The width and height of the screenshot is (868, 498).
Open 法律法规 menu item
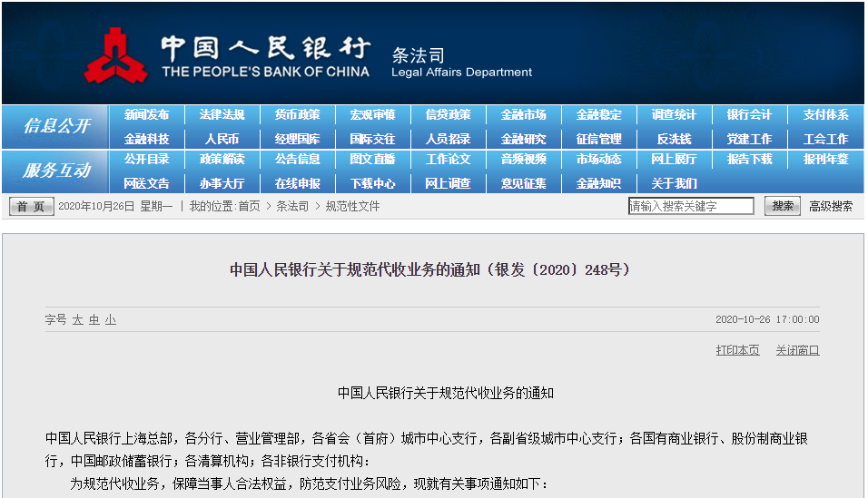click(222, 114)
